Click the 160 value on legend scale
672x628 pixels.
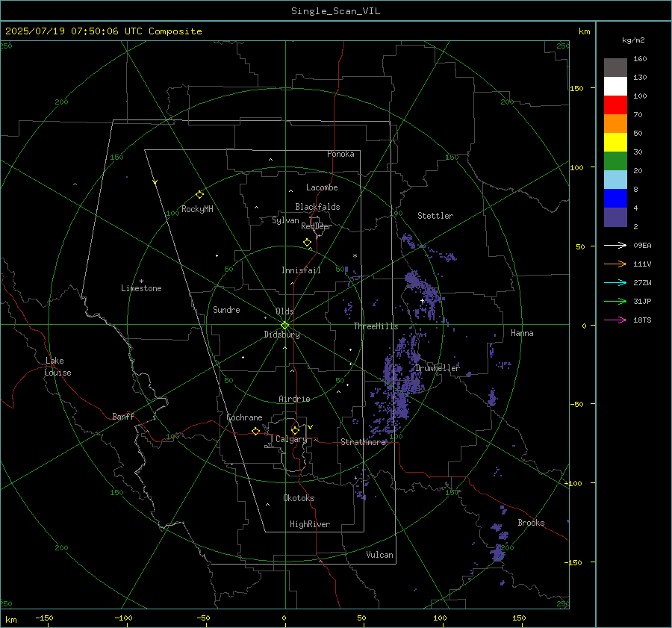[x=640, y=59]
